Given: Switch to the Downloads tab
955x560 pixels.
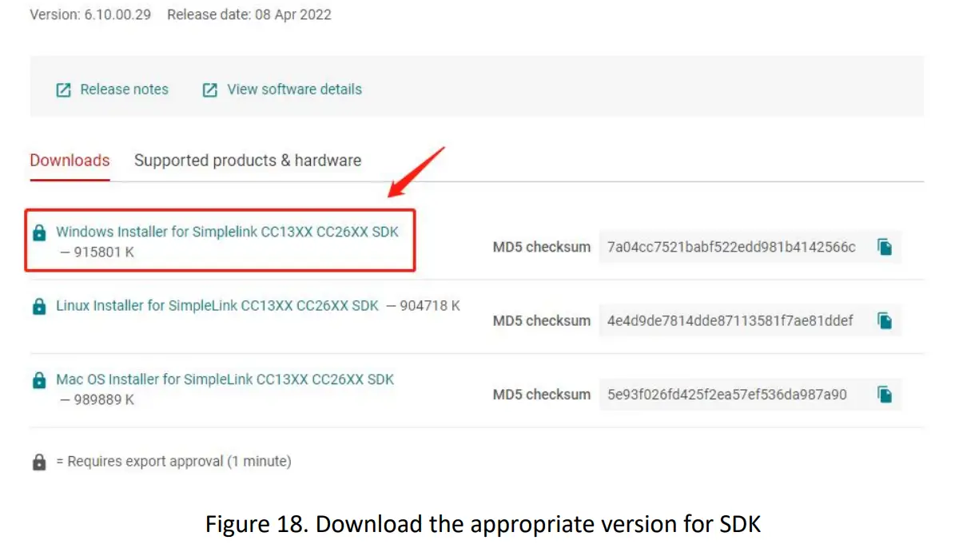Looking at the screenshot, I should click(70, 161).
